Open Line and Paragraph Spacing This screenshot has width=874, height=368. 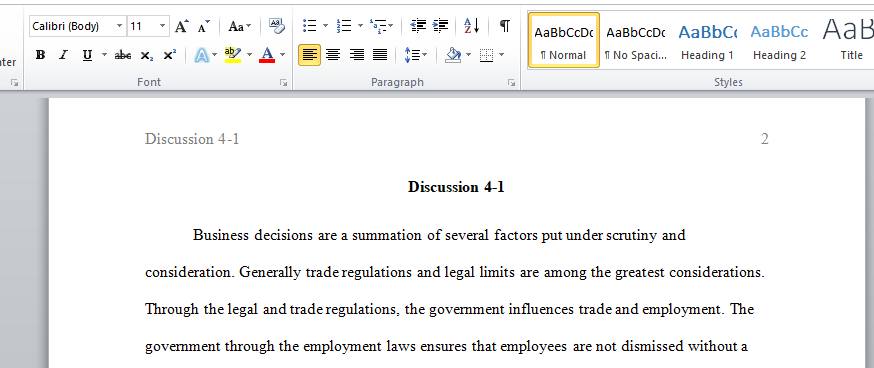pos(415,55)
